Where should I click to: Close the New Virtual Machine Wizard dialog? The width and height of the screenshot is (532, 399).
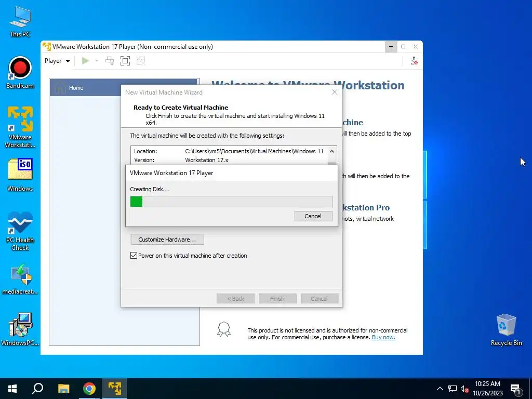click(x=335, y=92)
